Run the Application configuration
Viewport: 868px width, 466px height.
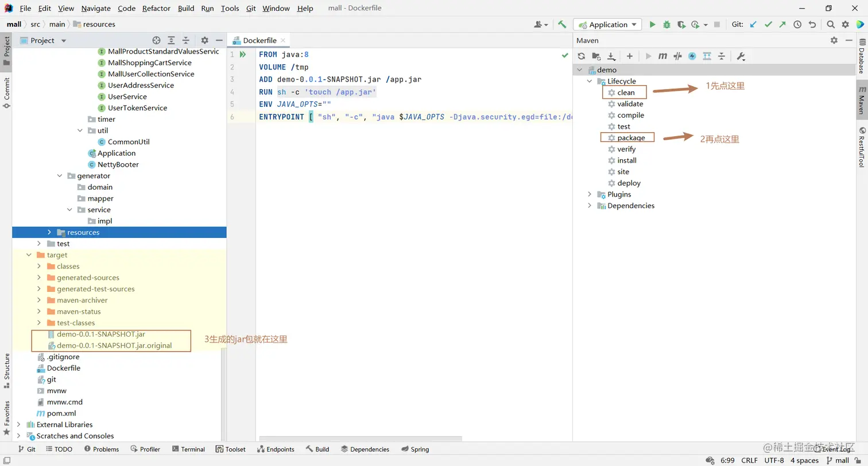(x=652, y=25)
